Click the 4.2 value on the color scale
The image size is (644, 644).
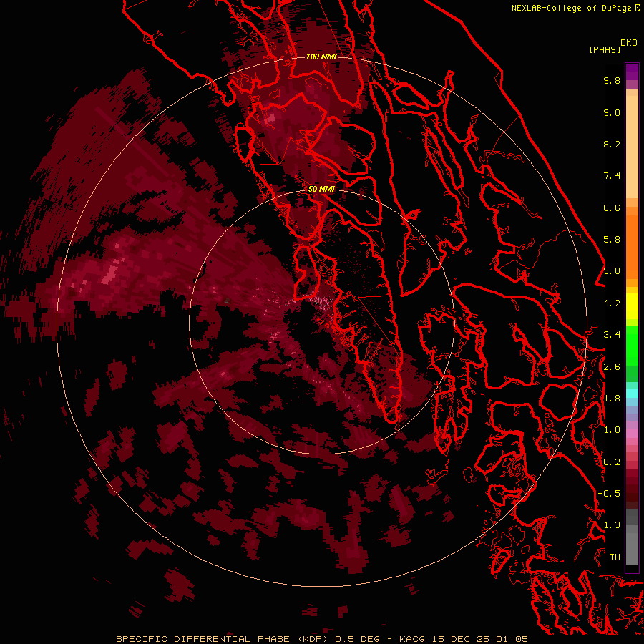[x=612, y=303]
